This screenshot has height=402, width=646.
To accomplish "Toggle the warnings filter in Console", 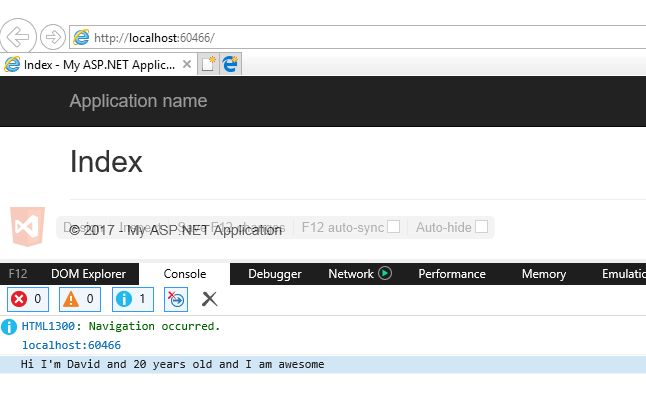I will pos(80,298).
